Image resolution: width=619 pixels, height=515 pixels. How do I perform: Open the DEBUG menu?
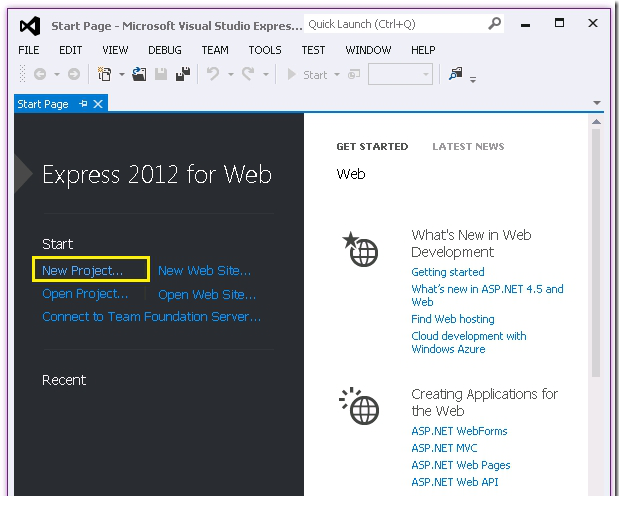(x=165, y=50)
